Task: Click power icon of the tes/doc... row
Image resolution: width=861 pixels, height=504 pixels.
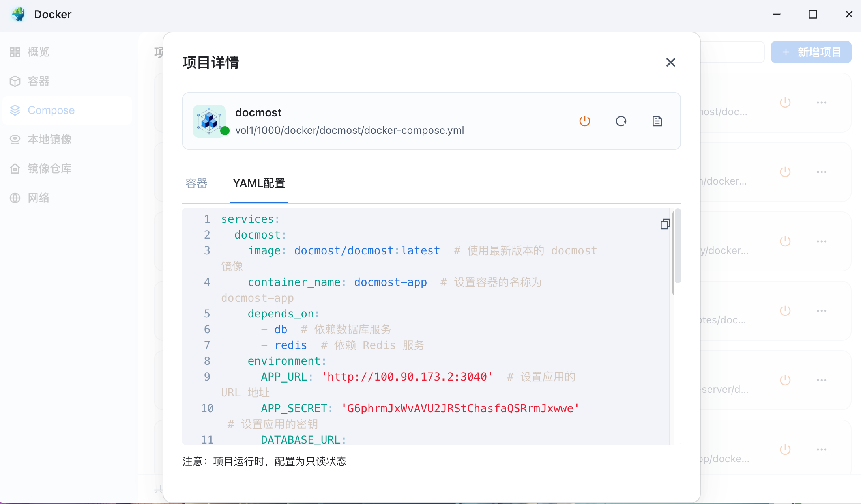Action: click(785, 311)
